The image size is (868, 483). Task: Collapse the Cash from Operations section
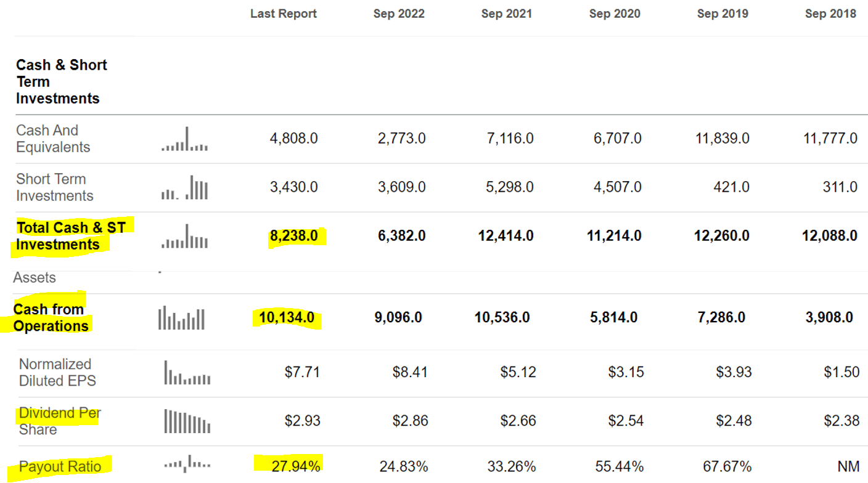pyautogui.click(x=52, y=317)
